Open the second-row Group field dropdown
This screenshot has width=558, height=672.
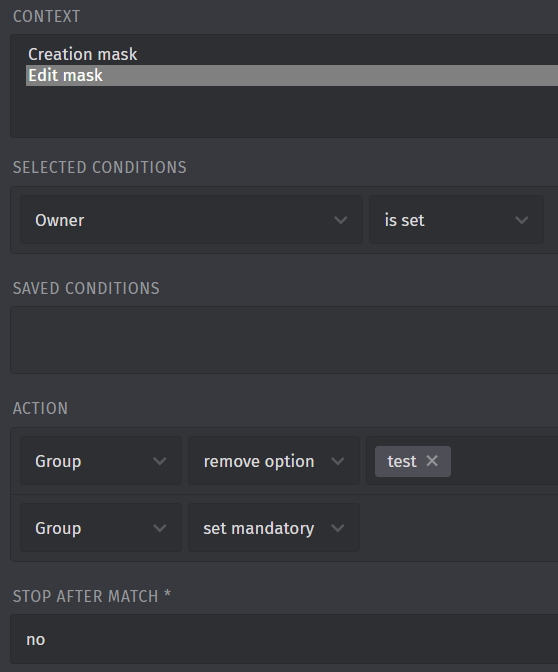pos(101,528)
